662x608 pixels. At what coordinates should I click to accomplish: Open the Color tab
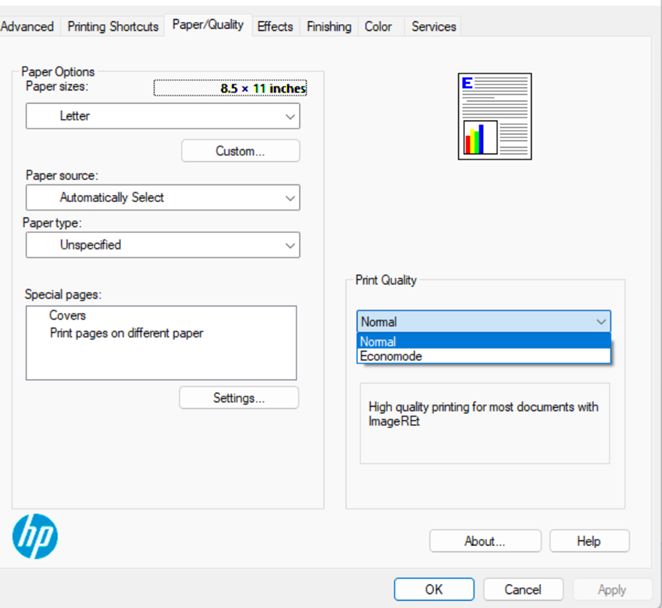click(x=378, y=27)
